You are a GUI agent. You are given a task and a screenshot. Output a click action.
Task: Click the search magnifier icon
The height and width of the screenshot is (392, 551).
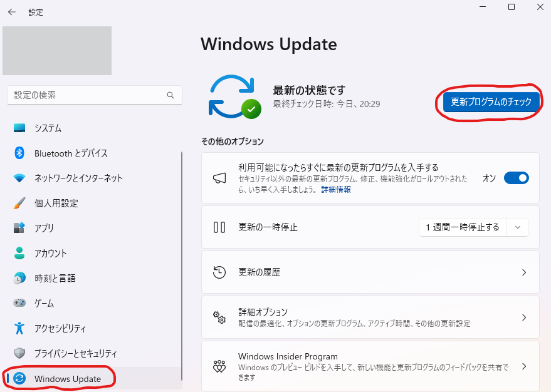tap(171, 95)
